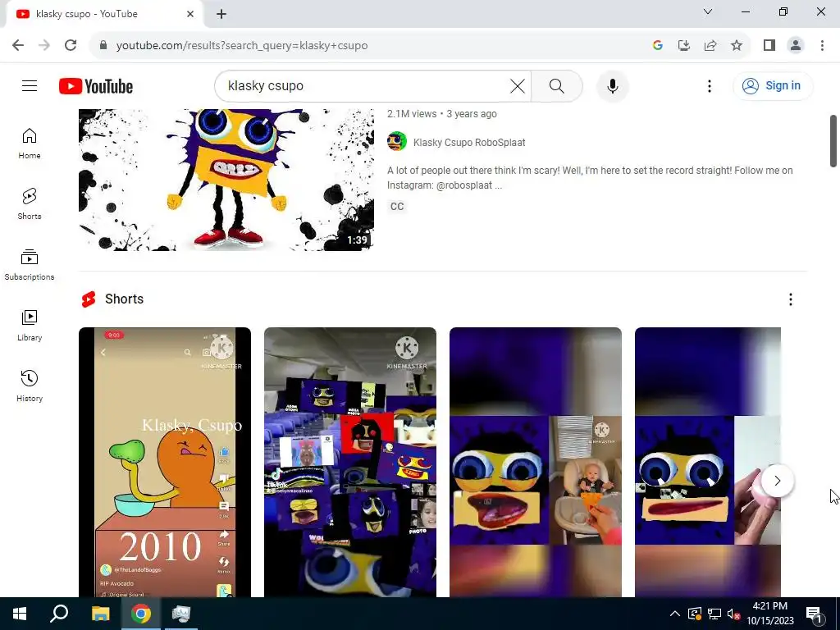The height and width of the screenshot is (630, 840).
Task: Open the airplane collage short
Action: pos(349,463)
